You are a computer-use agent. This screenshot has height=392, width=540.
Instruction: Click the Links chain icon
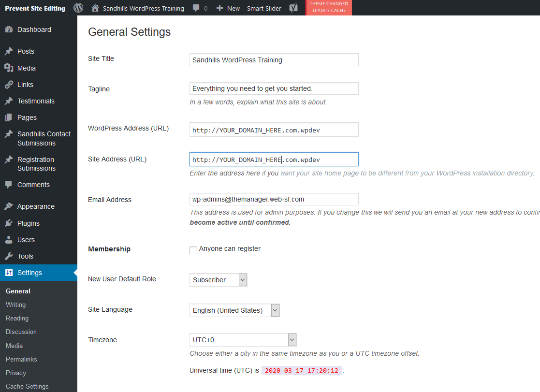pyautogui.click(x=9, y=85)
